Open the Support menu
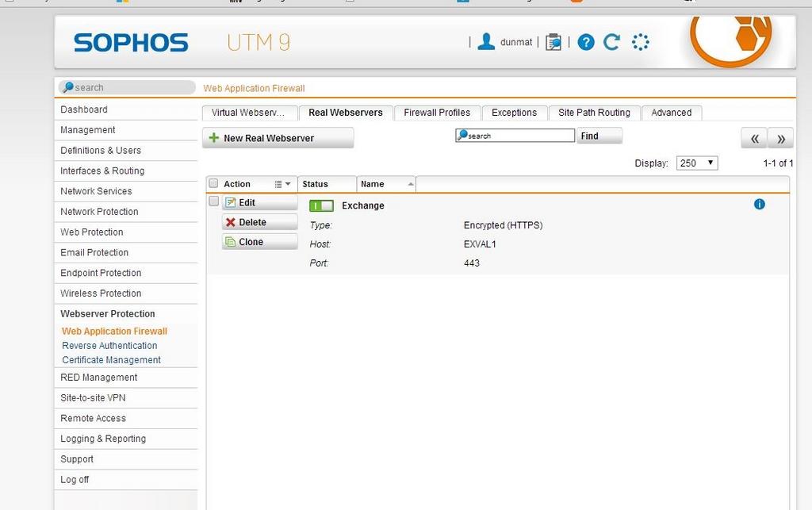This screenshot has width=812, height=510. coord(126,460)
